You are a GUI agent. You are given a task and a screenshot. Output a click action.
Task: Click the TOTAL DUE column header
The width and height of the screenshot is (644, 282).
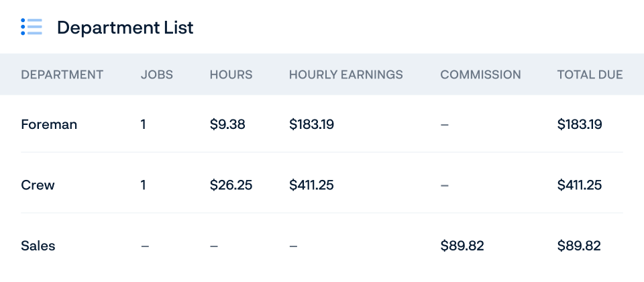click(x=590, y=75)
